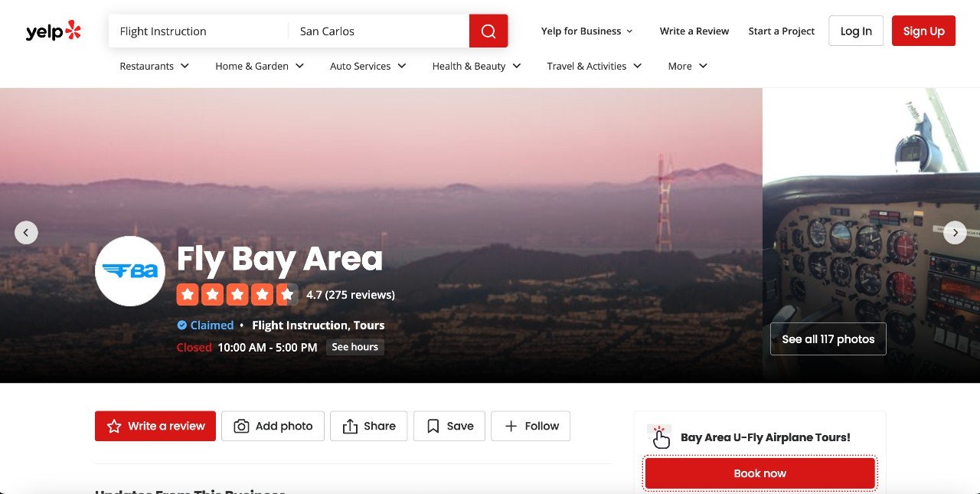
Task: Open See all 117 photos
Action: pos(828,339)
